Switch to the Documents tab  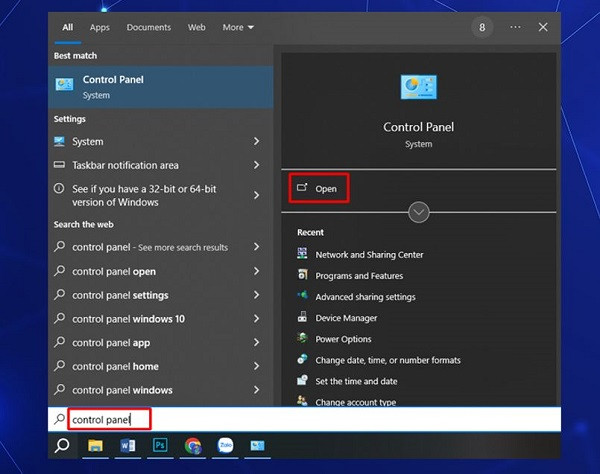point(148,28)
